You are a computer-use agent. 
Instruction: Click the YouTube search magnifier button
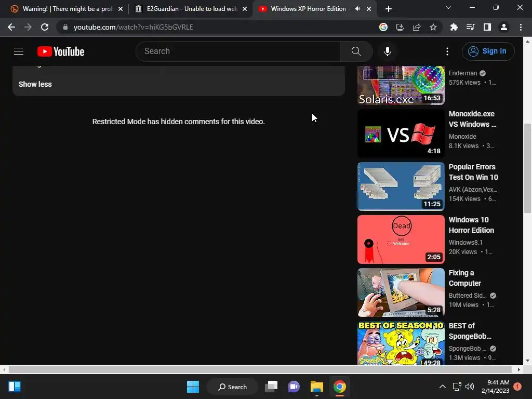coord(356,51)
